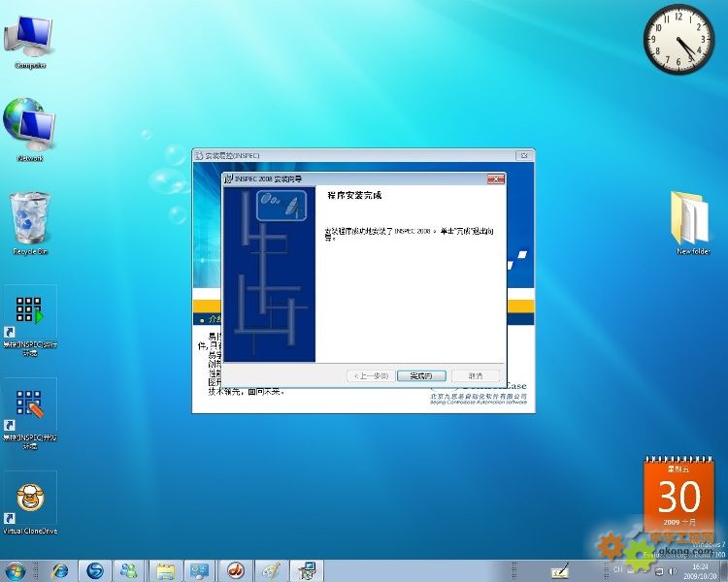Open Windows Live Messenger taskbar icon
728x582 pixels.
[128, 571]
